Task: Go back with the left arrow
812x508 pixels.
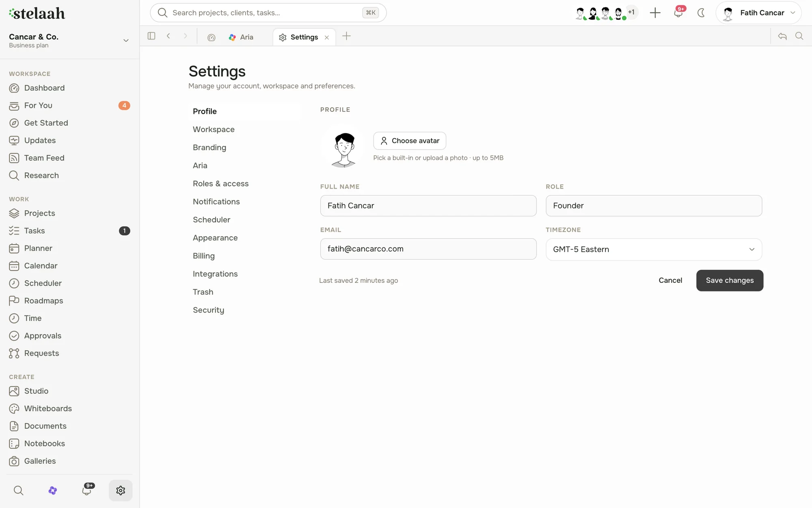Action: click(x=168, y=36)
